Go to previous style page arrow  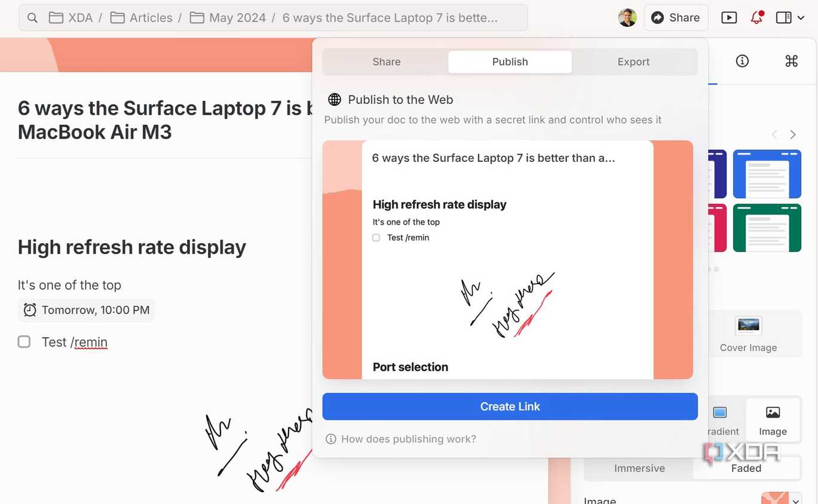click(x=774, y=134)
